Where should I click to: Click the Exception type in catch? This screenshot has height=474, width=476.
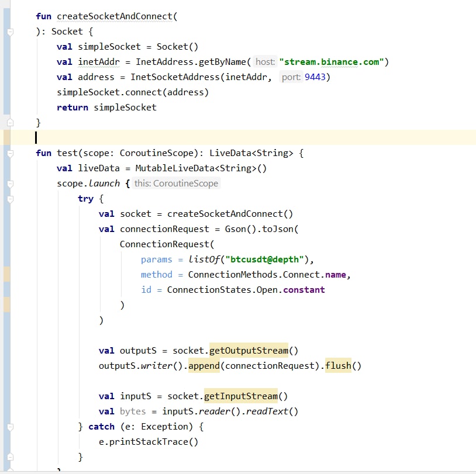pos(164,426)
